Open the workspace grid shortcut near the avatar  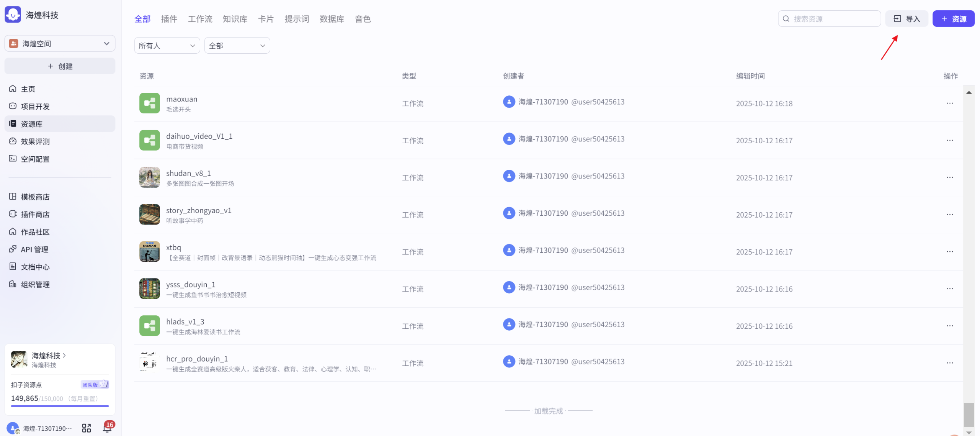(86, 428)
